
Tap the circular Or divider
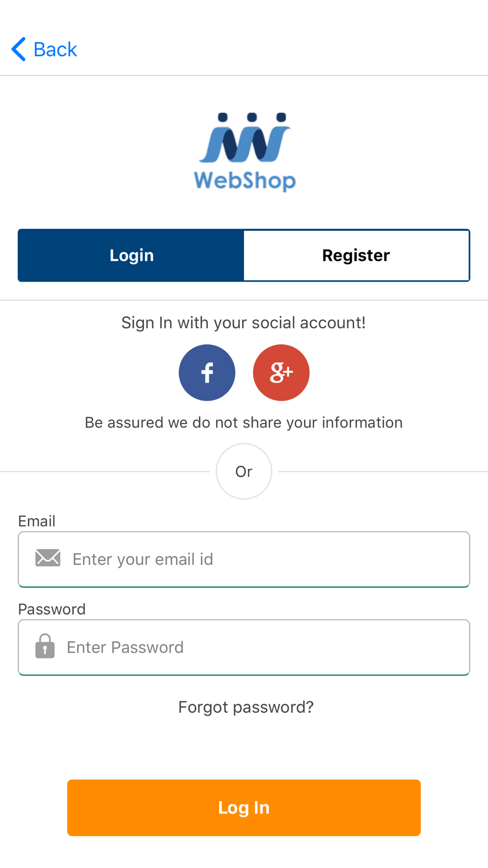(244, 471)
